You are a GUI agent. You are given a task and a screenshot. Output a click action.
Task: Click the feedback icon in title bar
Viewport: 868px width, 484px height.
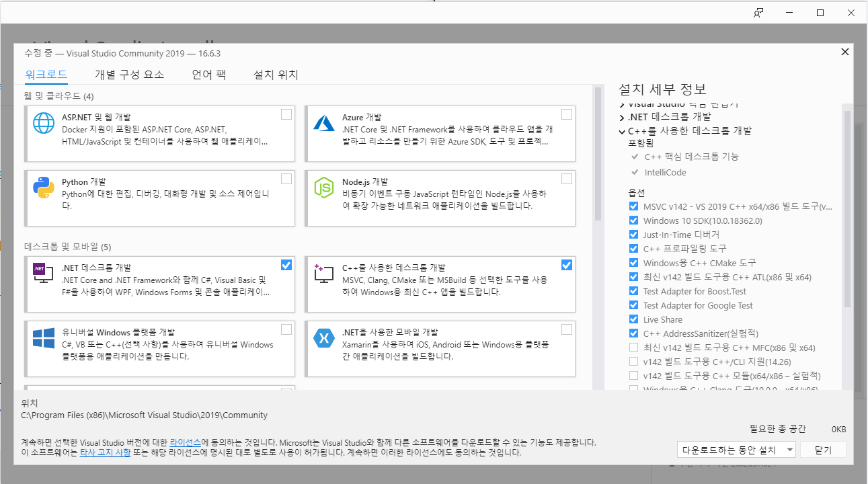click(758, 13)
